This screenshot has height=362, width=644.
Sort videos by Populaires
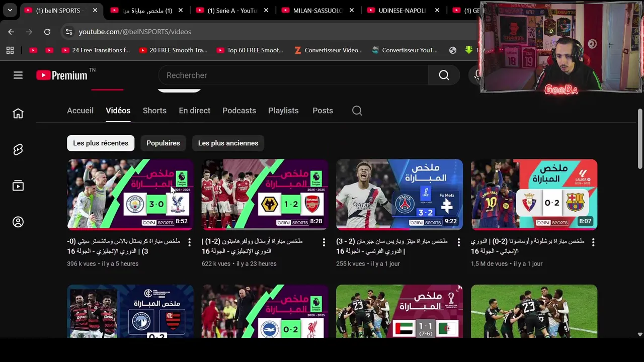click(x=163, y=143)
